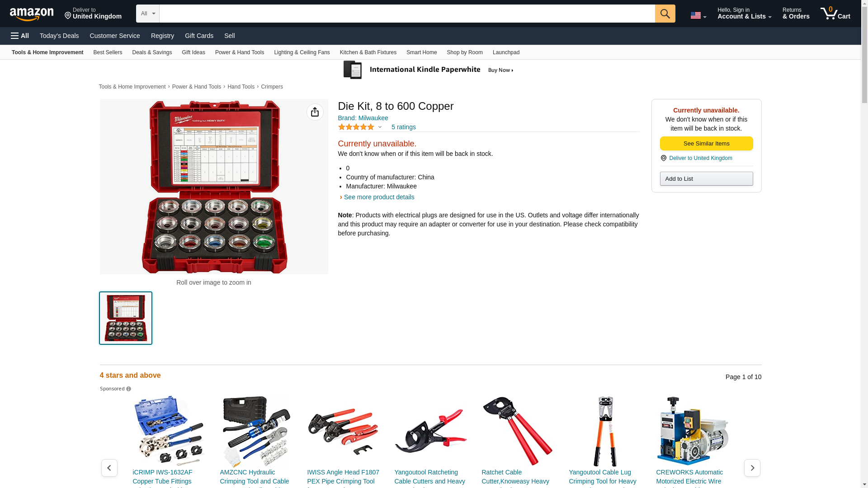This screenshot has height=488, width=868.
Task: Click Add to List button
Action: click(x=706, y=179)
